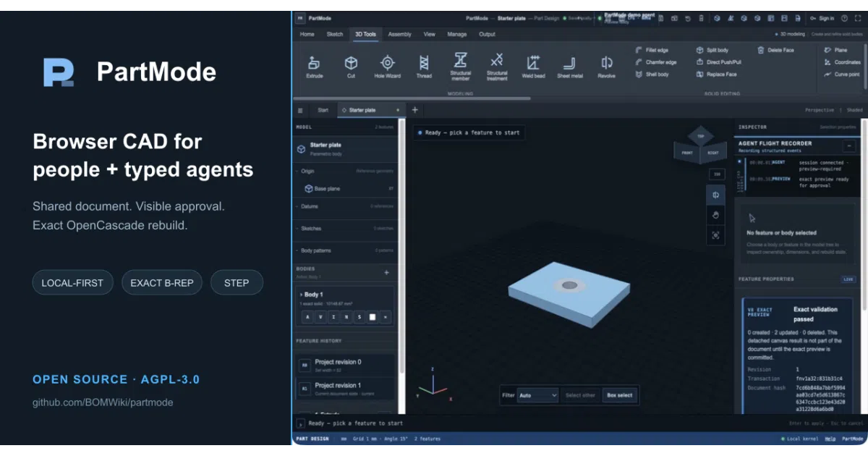The width and height of the screenshot is (868, 456).
Task: Click the RIGHT face of view cube
Action: coord(713,153)
